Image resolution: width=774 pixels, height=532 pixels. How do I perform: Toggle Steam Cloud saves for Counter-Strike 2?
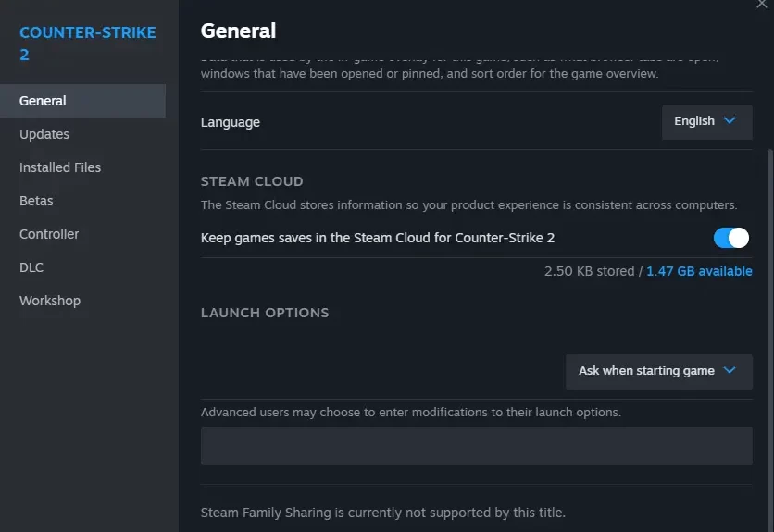(x=731, y=238)
